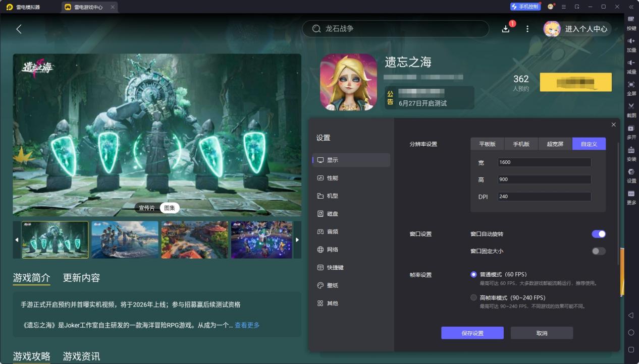639x364 pixels.
Task: Open the title bar hamburger menu
Action: [564, 7]
